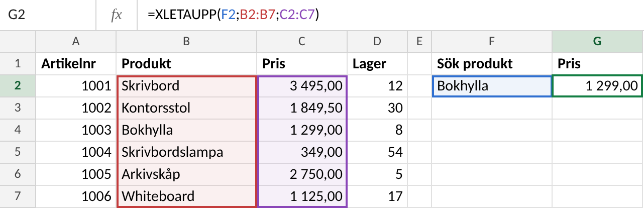
Task: Select column B header
Action: [186, 42]
